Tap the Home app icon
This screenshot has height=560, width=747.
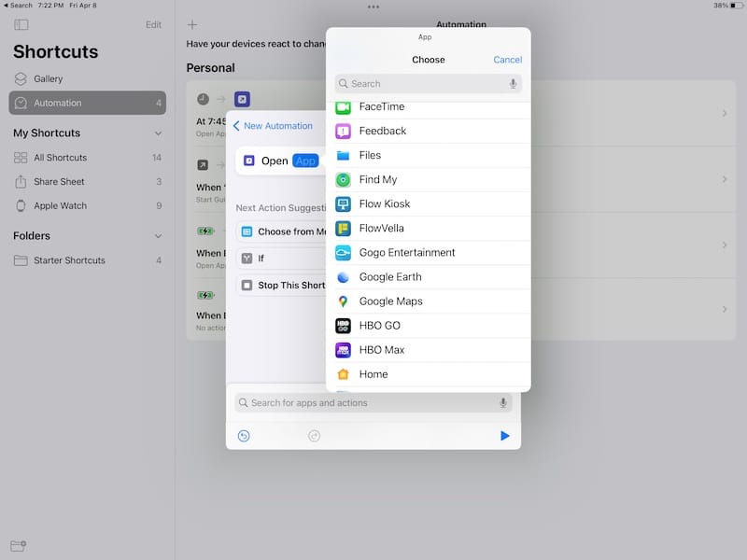pos(343,374)
